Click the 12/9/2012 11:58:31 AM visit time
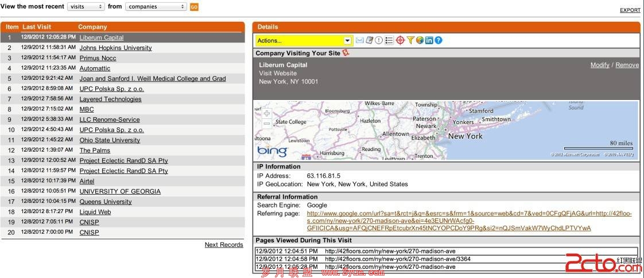 48,47
